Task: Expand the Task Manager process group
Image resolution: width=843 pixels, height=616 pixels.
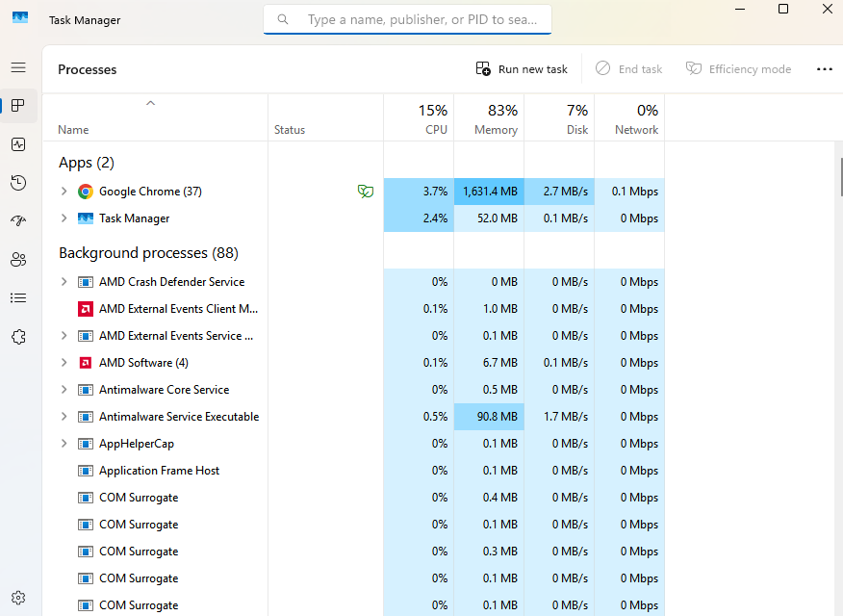Action: click(x=64, y=218)
